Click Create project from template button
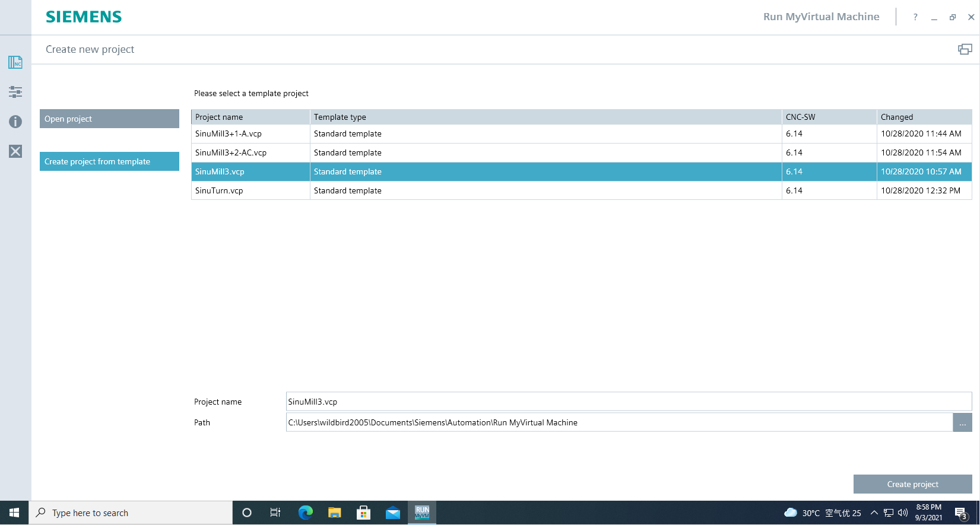This screenshot has width=980, height=525. click(x=109, y=161)
